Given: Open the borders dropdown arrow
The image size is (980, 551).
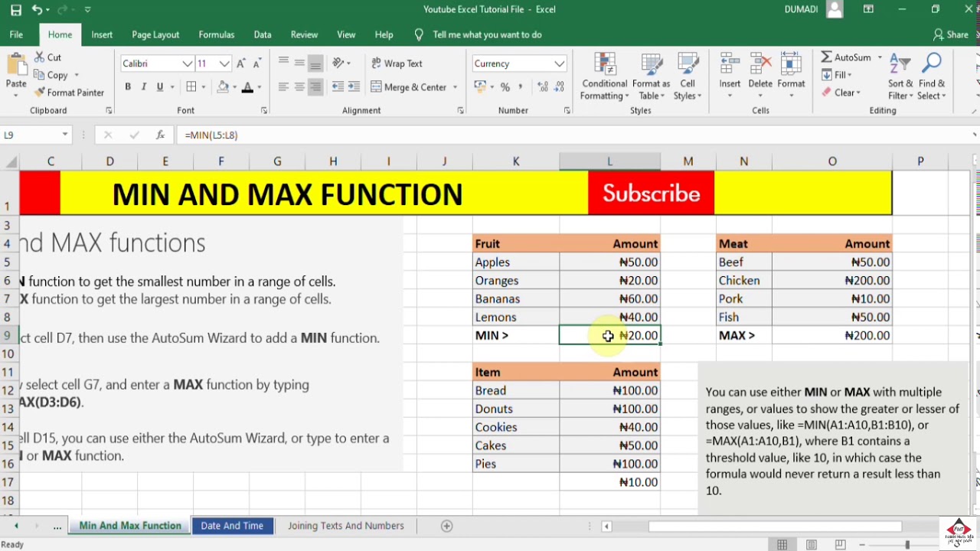Looking at the screenshot, I should click(204, 87).
